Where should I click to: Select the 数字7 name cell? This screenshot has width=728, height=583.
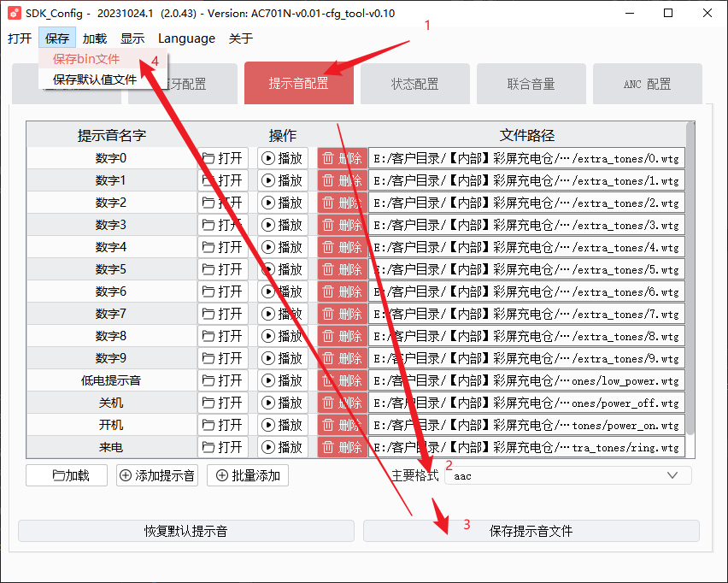click(111, 314)
